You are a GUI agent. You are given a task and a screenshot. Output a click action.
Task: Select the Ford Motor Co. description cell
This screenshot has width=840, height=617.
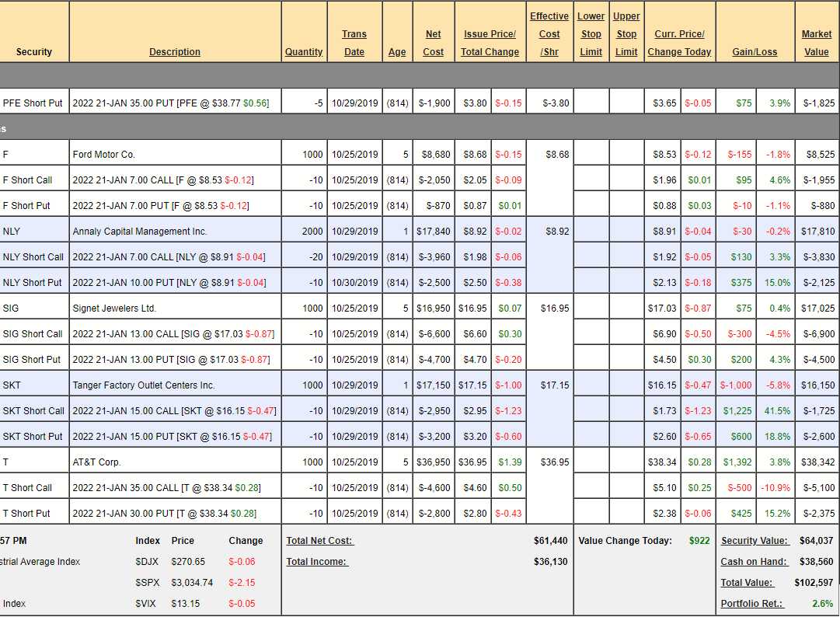(x=103, y=155)
